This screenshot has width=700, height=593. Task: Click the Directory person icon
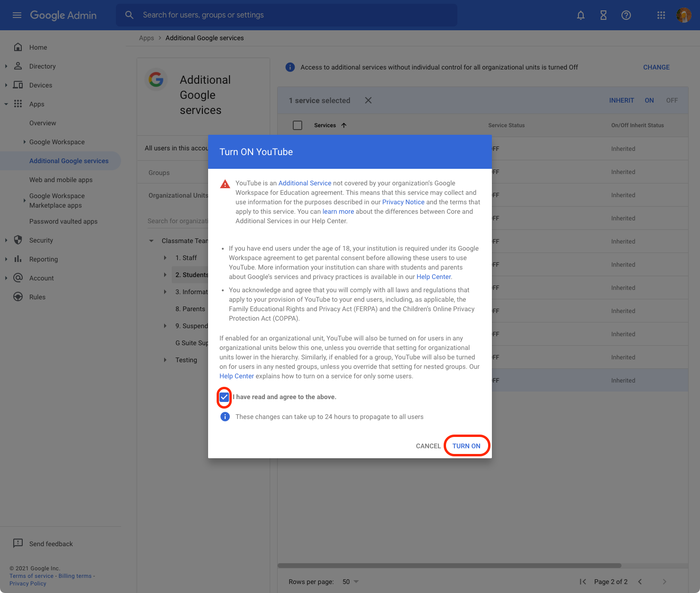[18, 66]
